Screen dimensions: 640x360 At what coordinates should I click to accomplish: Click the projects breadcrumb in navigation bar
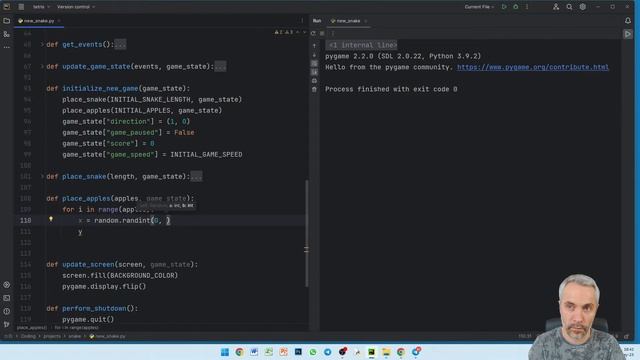click(x=52, y=336)
